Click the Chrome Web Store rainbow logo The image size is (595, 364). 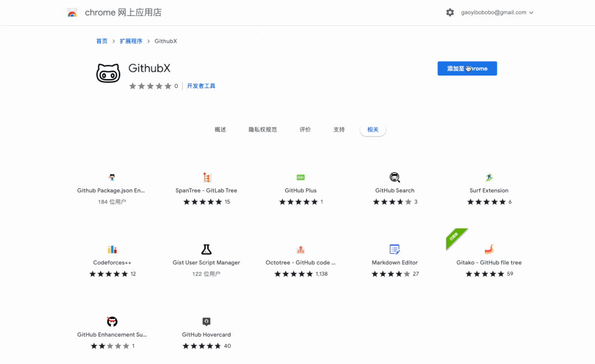point(72,13)
